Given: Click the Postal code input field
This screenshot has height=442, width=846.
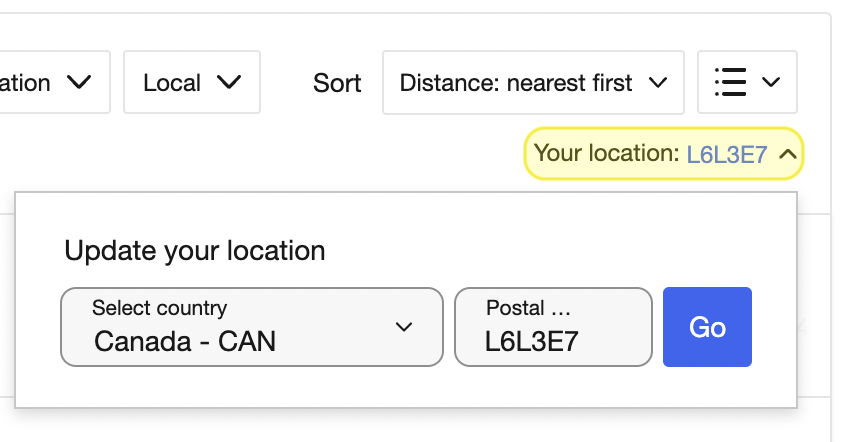Looking at the screenshot, I should [554, 327].
